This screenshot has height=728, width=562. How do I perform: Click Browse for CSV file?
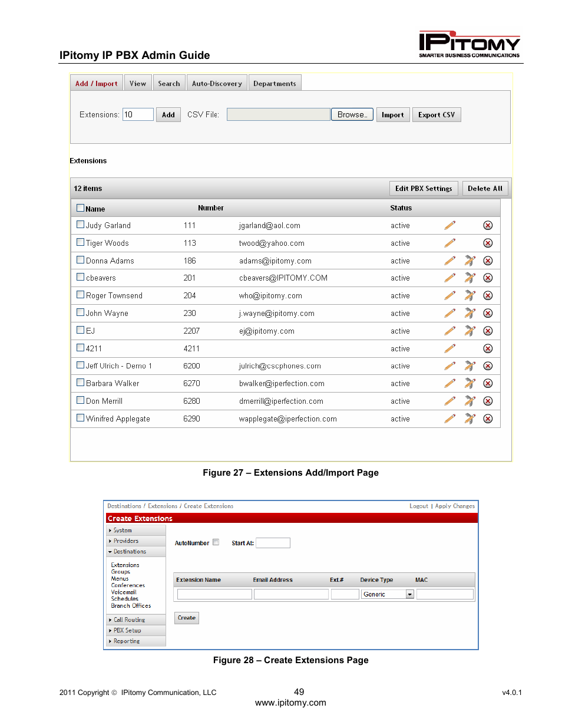352,115
